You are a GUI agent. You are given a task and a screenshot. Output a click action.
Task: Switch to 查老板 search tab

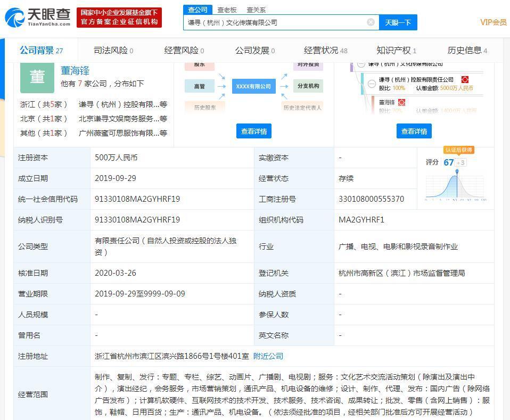(227, 10)
